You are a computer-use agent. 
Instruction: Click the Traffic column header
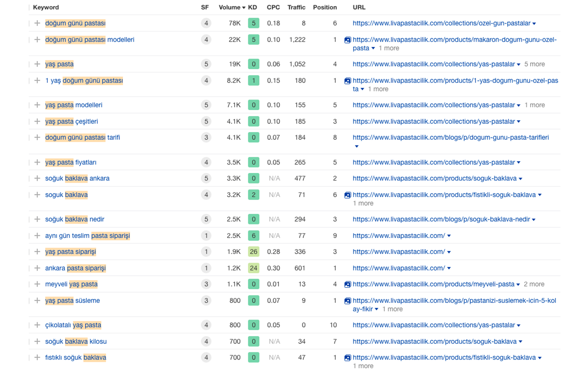[296, 7]
